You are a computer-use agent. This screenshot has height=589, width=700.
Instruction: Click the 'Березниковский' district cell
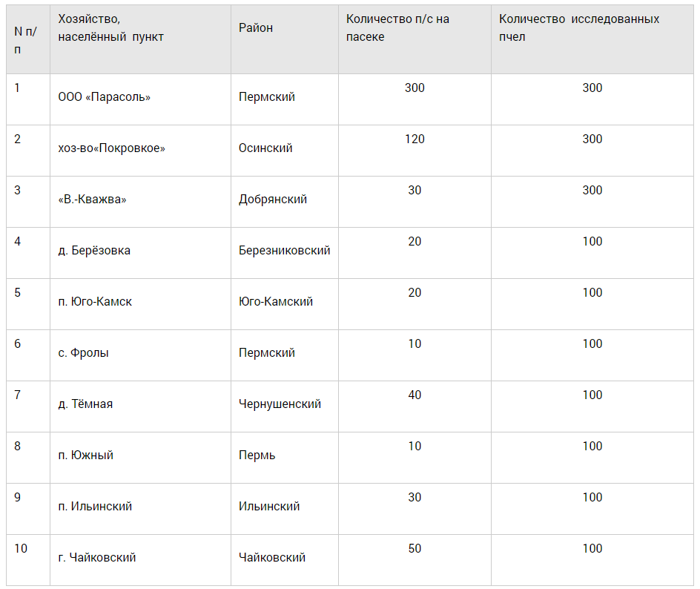point(285,251)
